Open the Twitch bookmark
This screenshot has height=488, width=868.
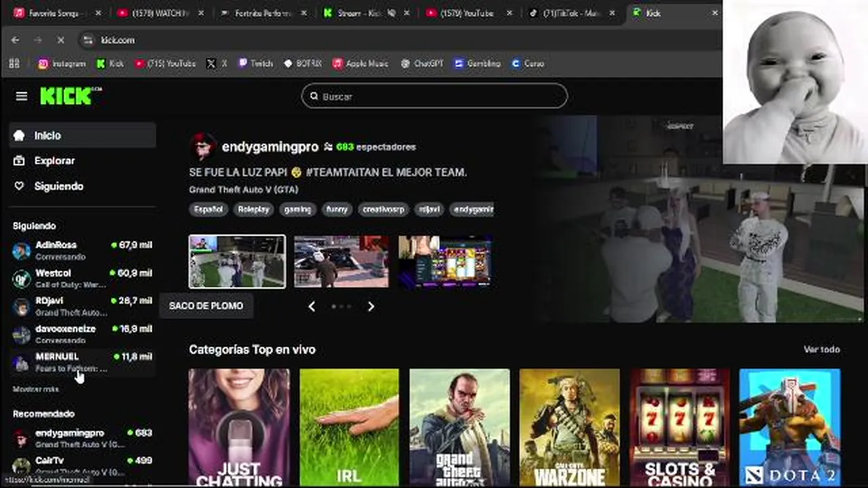pos(255,63)
